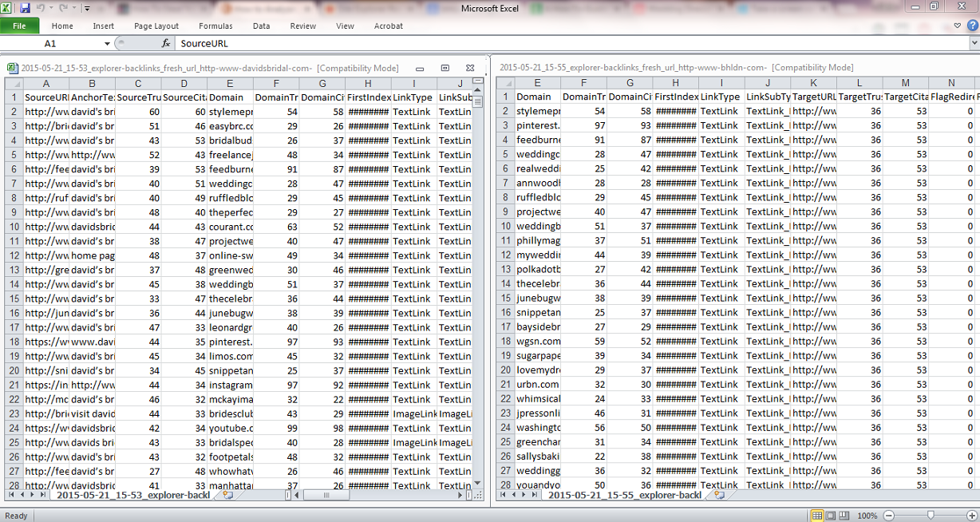980x522 pixels.
Task: Click the vertical split box in davidsbridal workbook
Action: click(478, 80)
